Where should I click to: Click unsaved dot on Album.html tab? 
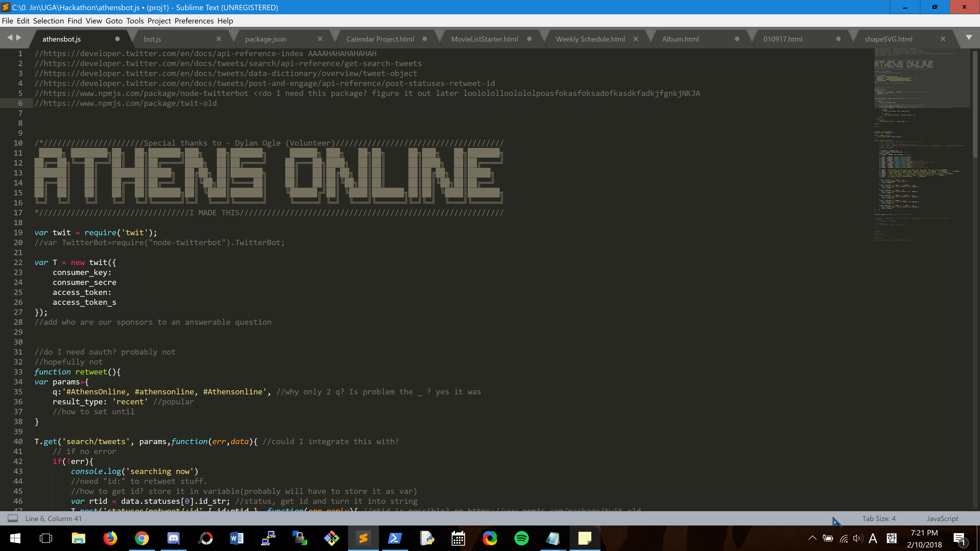tap(737, 39)
